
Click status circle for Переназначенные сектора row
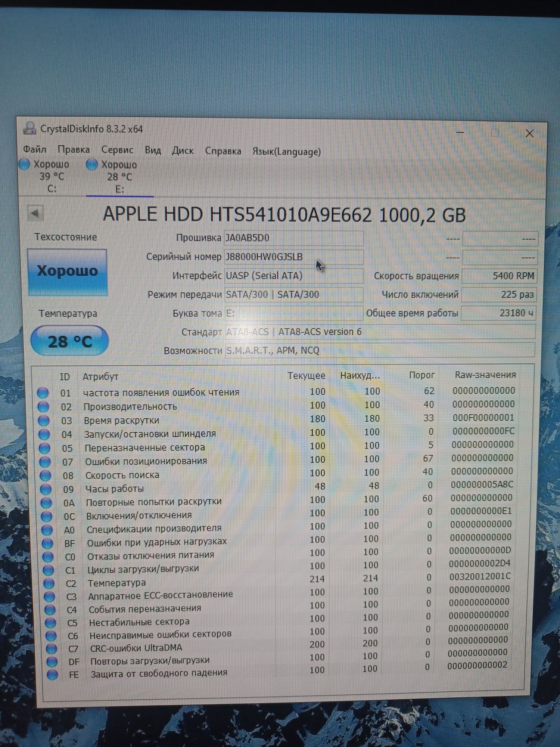(44, 448)
